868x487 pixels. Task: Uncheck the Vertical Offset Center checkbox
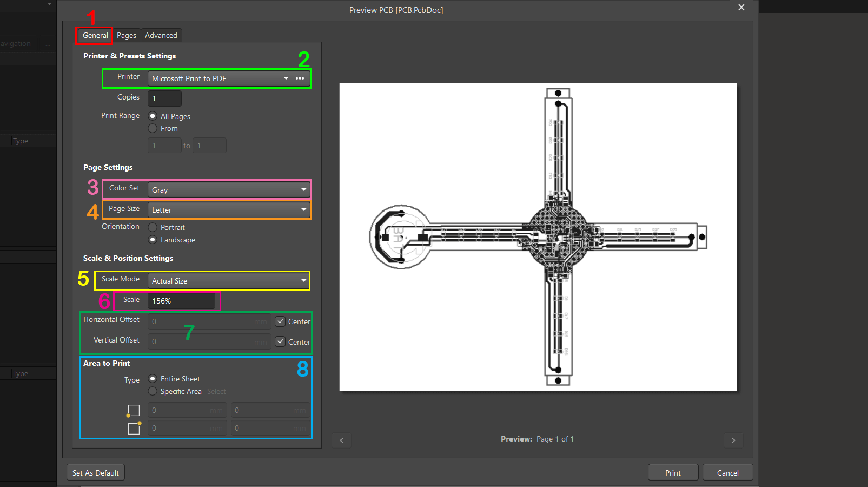(280, 341)
